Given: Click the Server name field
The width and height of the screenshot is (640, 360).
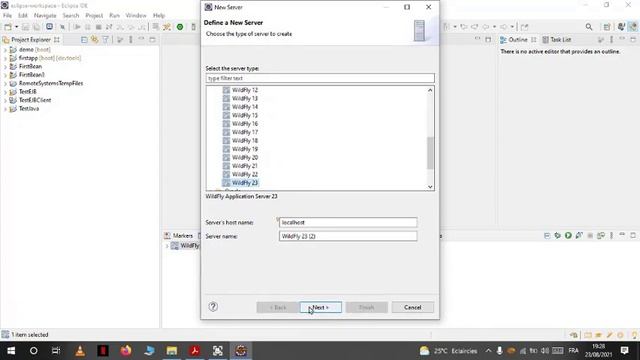Looking at the screenshot, I should 348,236.
